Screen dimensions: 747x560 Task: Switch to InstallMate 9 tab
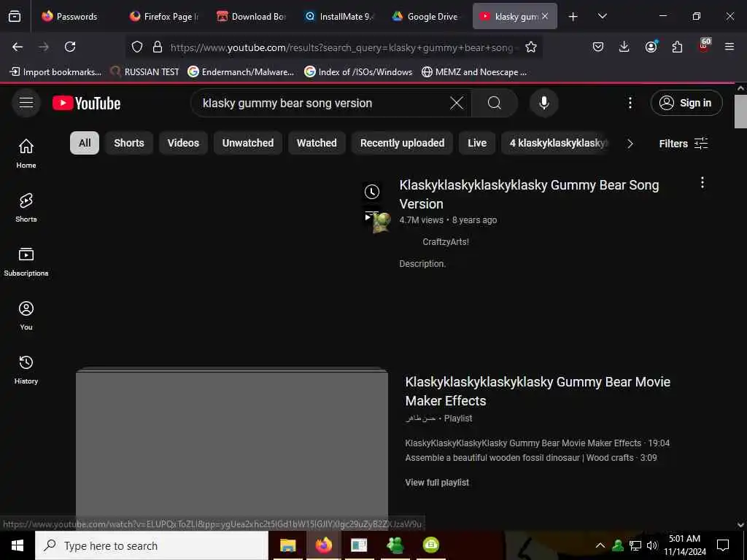pyautogui.click(x=338, y=17)
